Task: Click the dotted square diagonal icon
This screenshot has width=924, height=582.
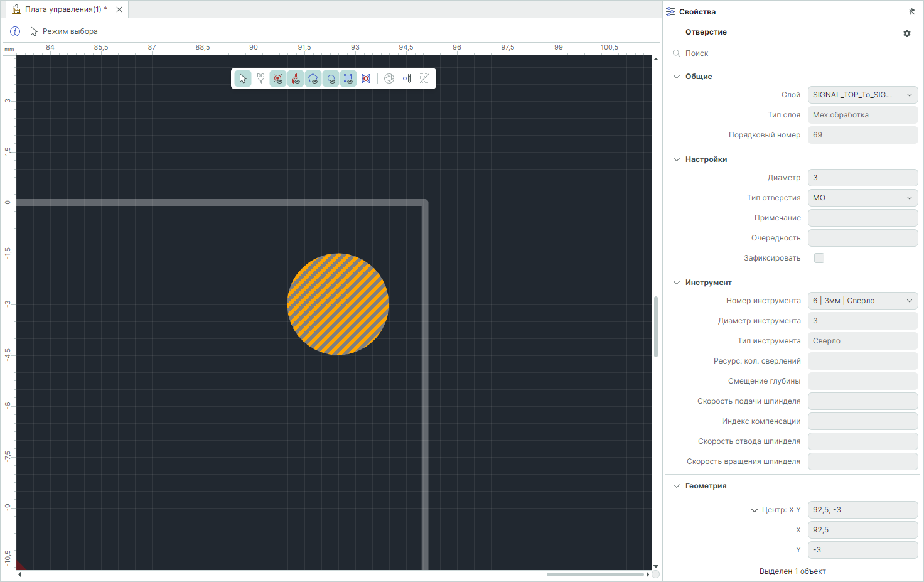Action: point(425,78)
